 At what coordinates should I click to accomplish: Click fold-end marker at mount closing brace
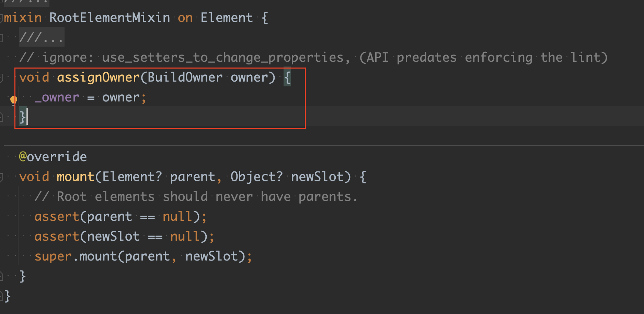click(x=1, y=276)
